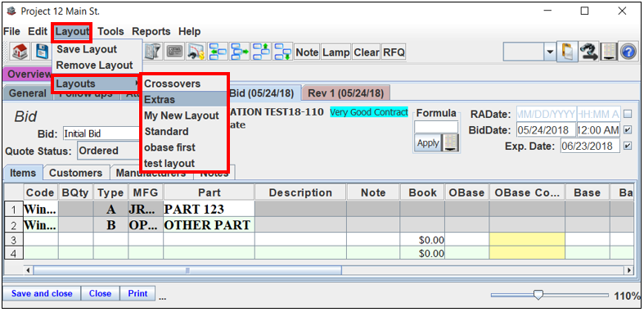This screenshot has width=644, height=312.
Task: Open the Quote Status dropdown showing Ordered
Action: [x=110, y=151]
